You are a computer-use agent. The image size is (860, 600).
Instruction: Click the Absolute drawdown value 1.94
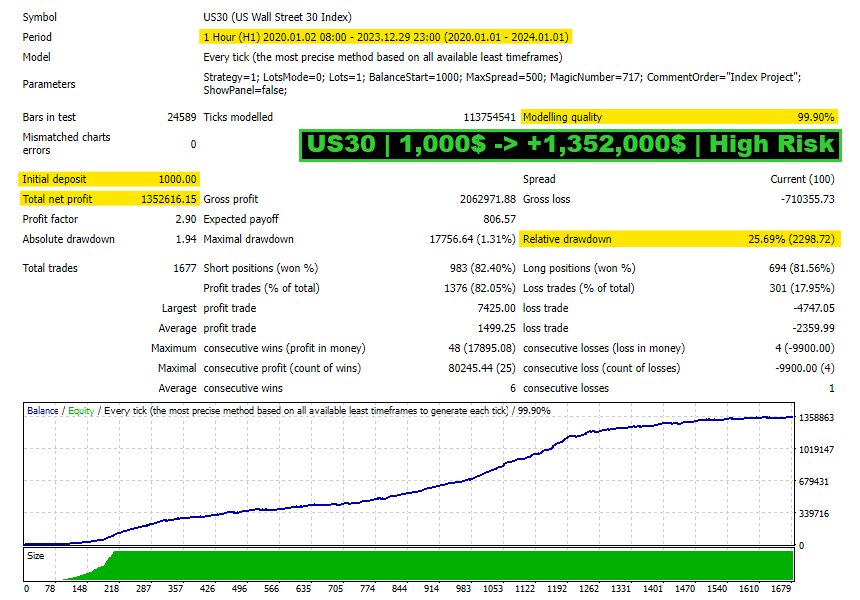coord(186,239)
